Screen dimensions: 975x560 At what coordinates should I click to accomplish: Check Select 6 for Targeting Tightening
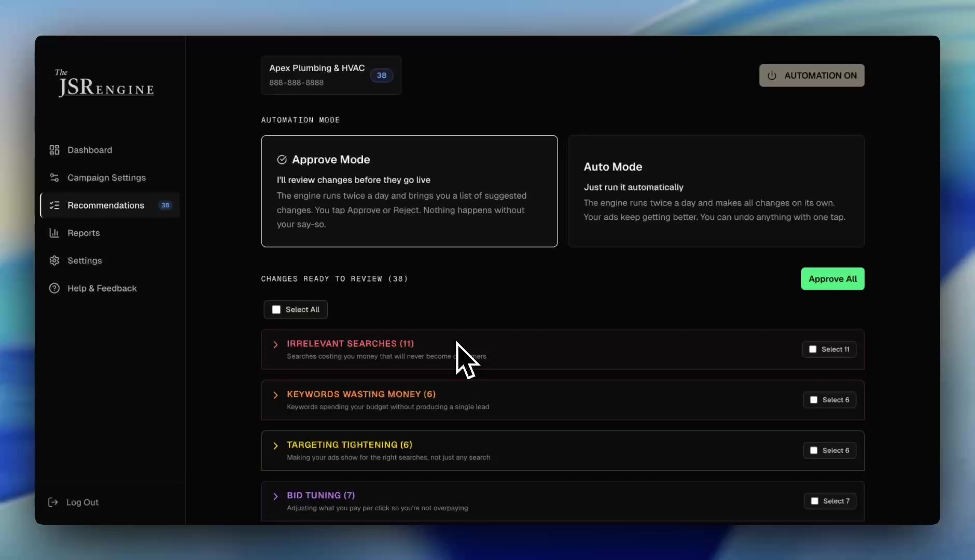point(814,451)
